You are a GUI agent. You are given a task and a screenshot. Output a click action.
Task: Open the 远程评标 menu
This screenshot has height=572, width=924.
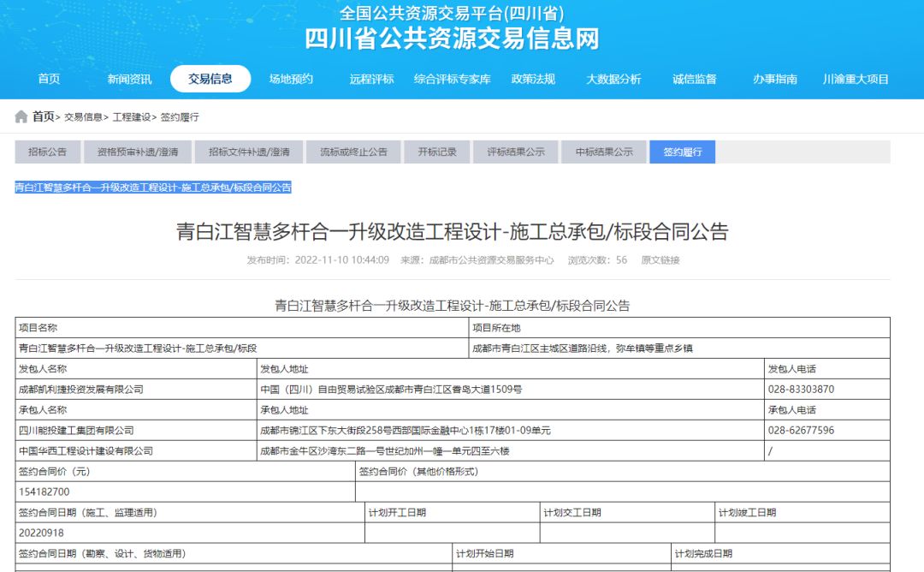pyautogui.click(x=371, y=78)
